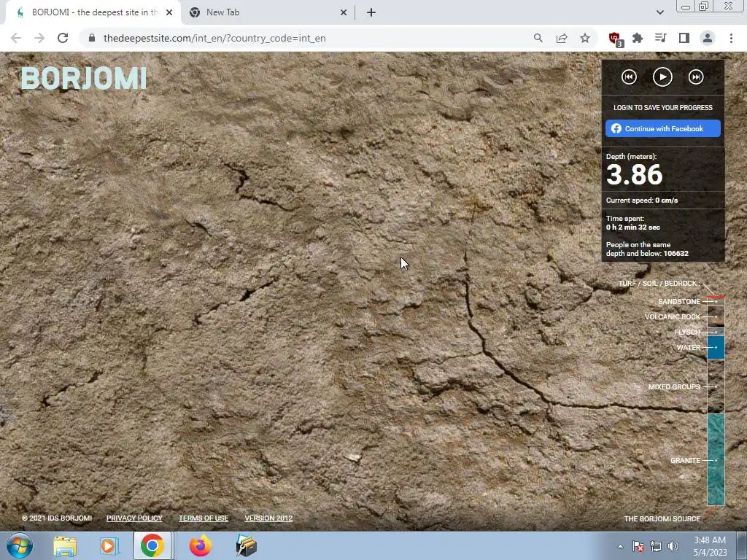Launch Windows Media Player from taskbar
The height and width of the screenshot is (560, 747).
(x=109, y=546)
